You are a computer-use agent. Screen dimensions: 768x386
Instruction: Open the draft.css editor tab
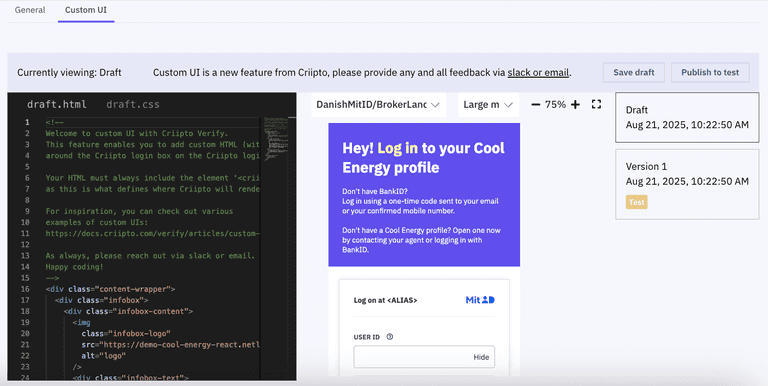[133, 104]
